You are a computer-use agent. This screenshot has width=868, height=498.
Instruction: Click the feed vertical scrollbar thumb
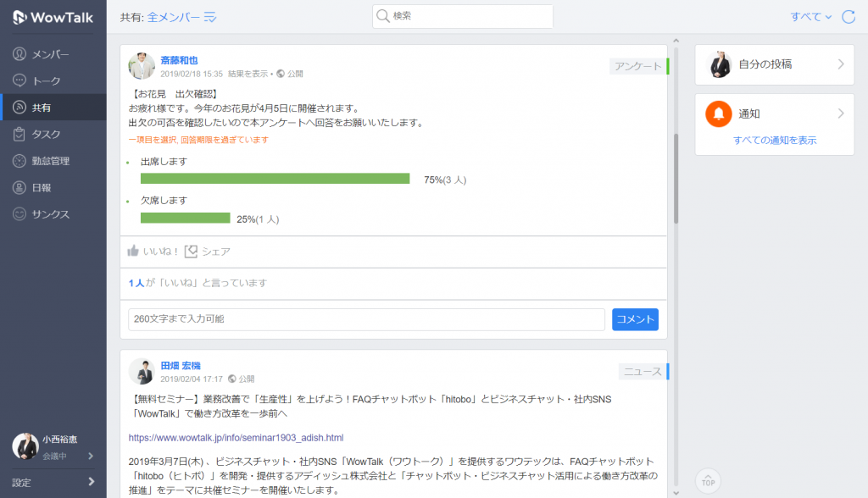pyautogui.click(x=676, y=179)
